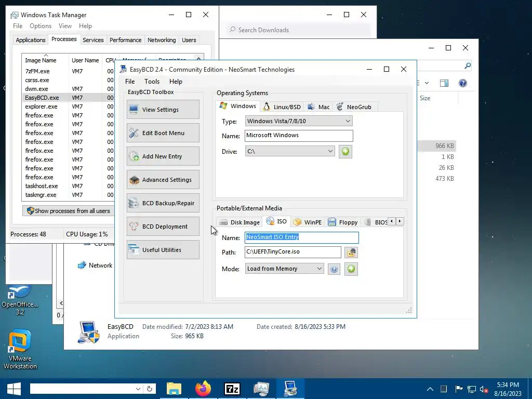
Task: Click the Explorer help question mark icon
Action: coord(462,83)
